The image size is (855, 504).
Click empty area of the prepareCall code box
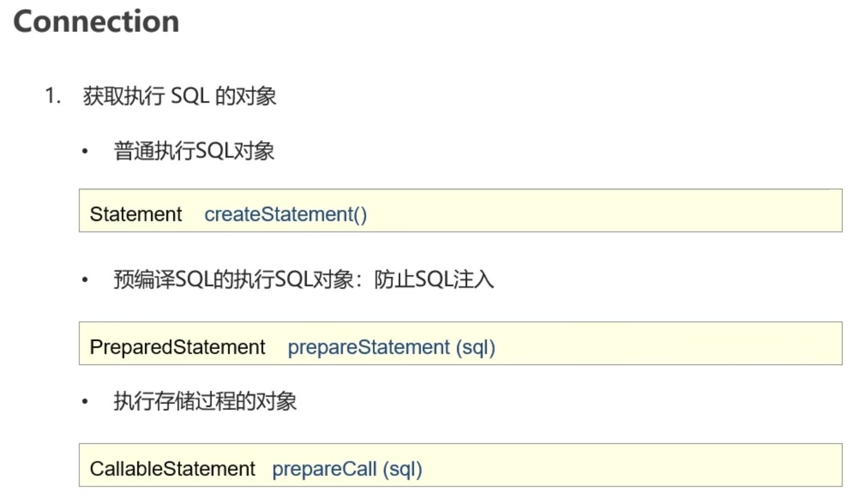pos(629,465)
